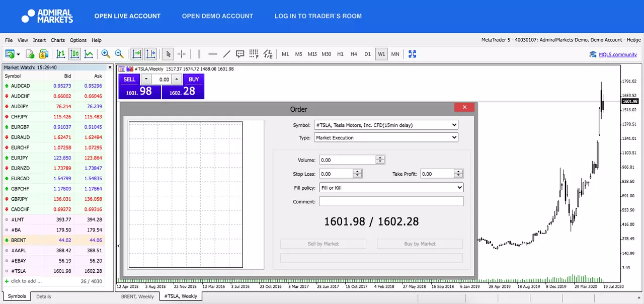The width and height of the screenshot is (644, 304).
Task: Click the Volume input field
Action: pyautogui.click(x=348, y=160)
